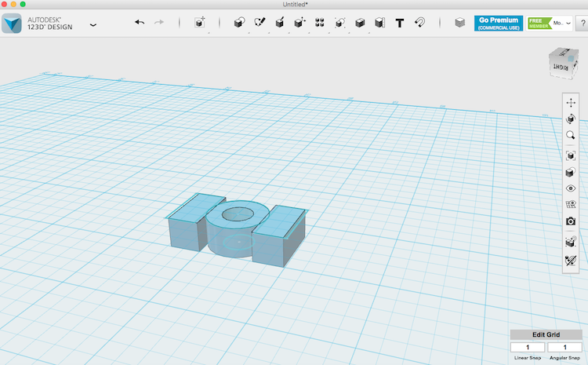The width and height of the screenshot is (588, 365).
Task: Toggle snapping on/off in navigation bar
Action: (x=571, y=242)
